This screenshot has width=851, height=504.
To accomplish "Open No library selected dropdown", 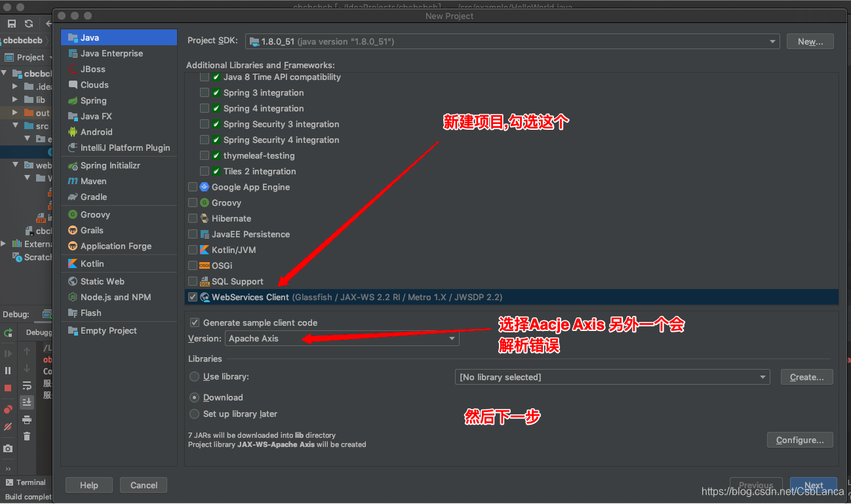I will (x=612, y=377).
